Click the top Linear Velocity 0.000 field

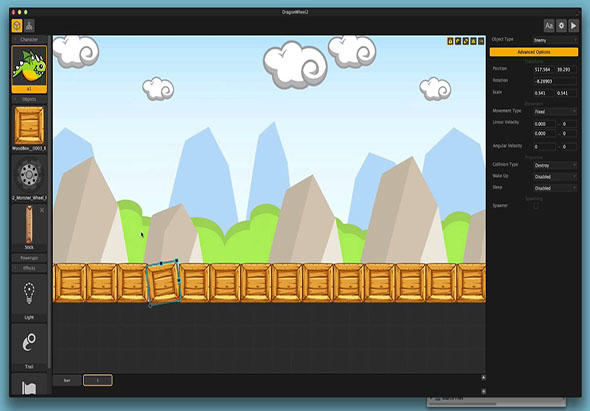[544, 124]
